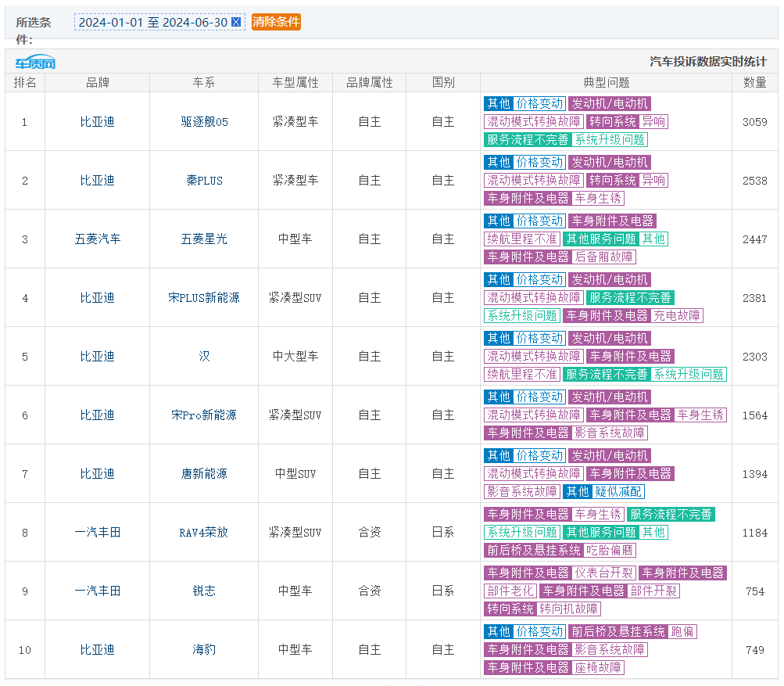Screen dimensions: 784x686
Task: Click the count 2447 cell
Action: point(755,239)
